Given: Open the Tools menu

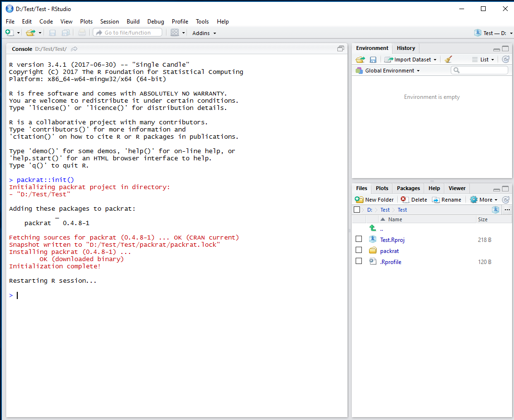Looking at the screenshot, I should click(202, 21).
